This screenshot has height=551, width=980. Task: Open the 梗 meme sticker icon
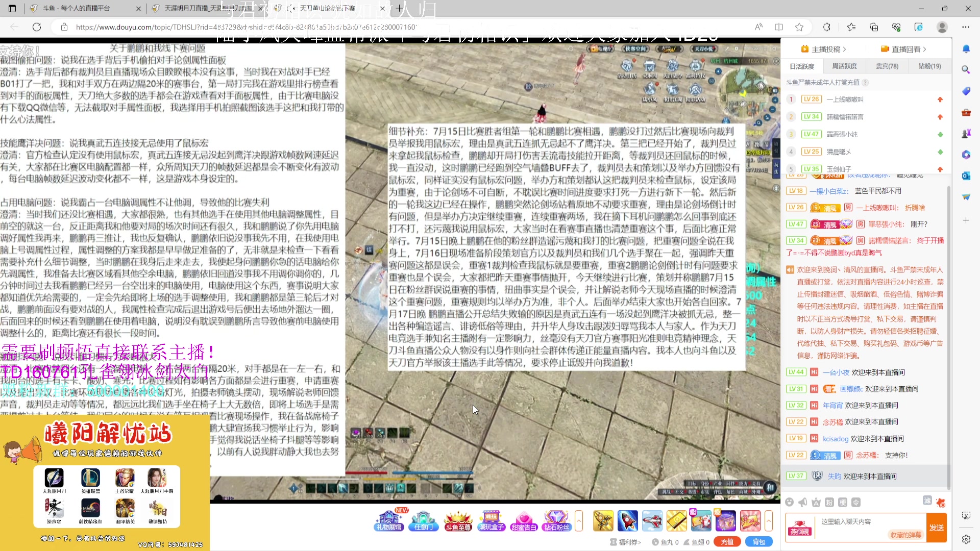click(842, 502)
